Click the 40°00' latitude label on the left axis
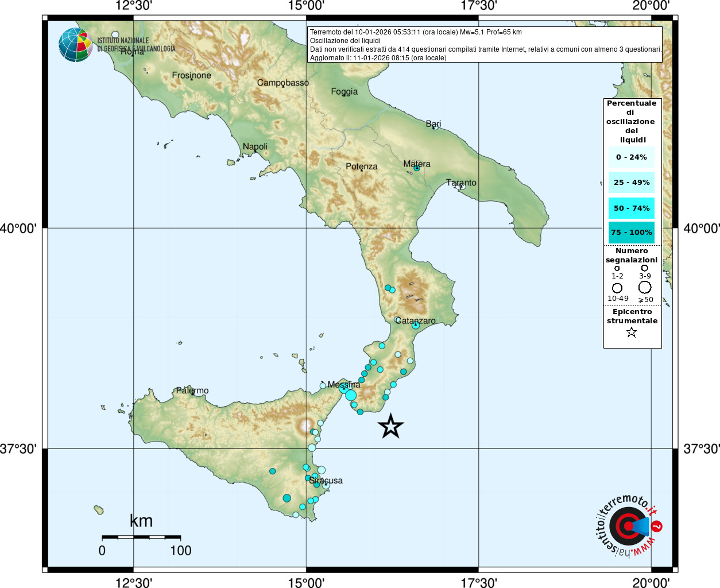Viewport: 720px width, 588px height. point(18,229)
